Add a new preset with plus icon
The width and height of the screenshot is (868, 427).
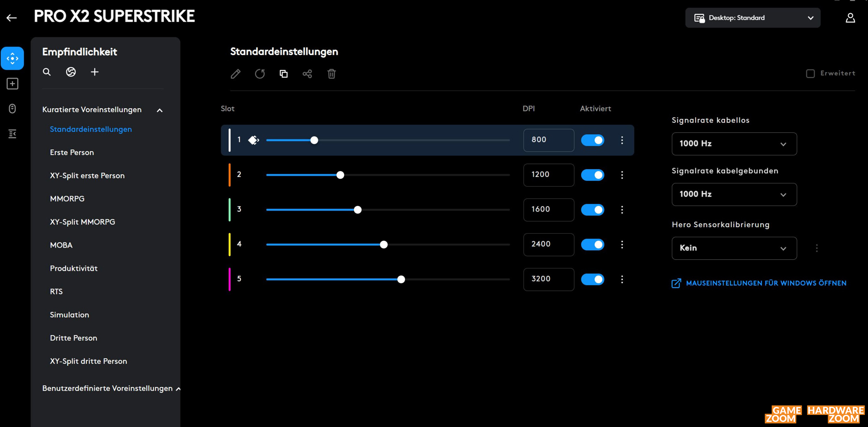[x=95, y=72]
